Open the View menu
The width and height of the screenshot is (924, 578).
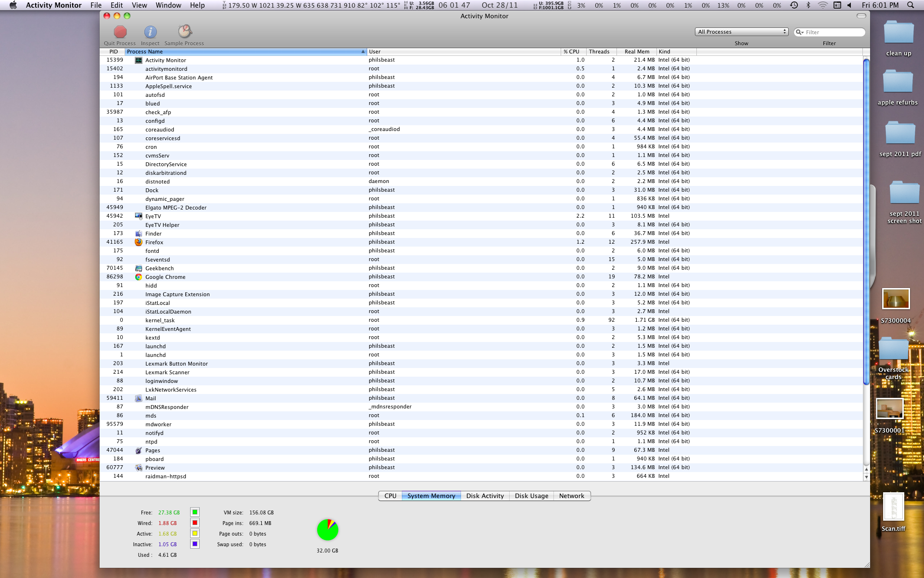pyautogui.click(x=139, y=5)
